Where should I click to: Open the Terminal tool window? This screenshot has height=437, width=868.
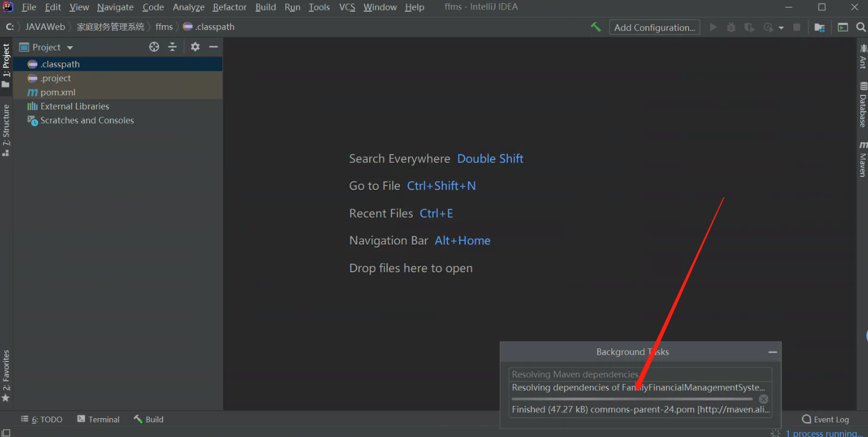click(x=99, y=419)
